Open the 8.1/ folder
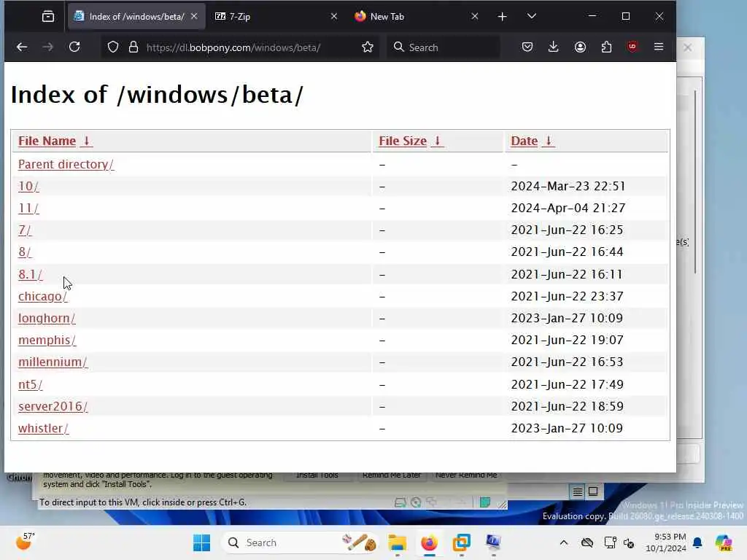This screenshot has height=560, width=747. [30, 274]
